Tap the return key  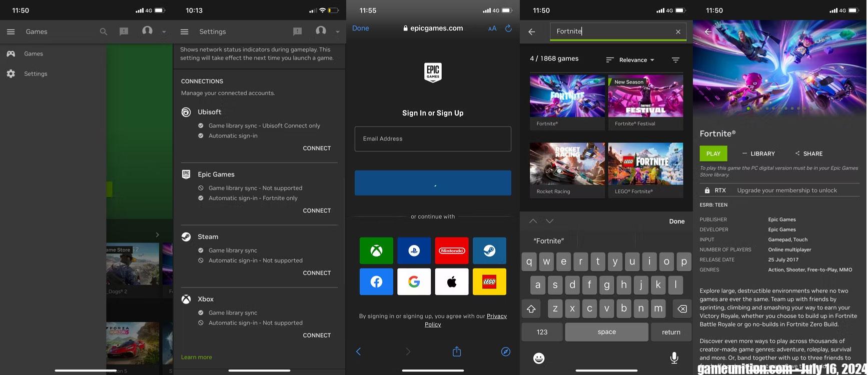[671, 332]
